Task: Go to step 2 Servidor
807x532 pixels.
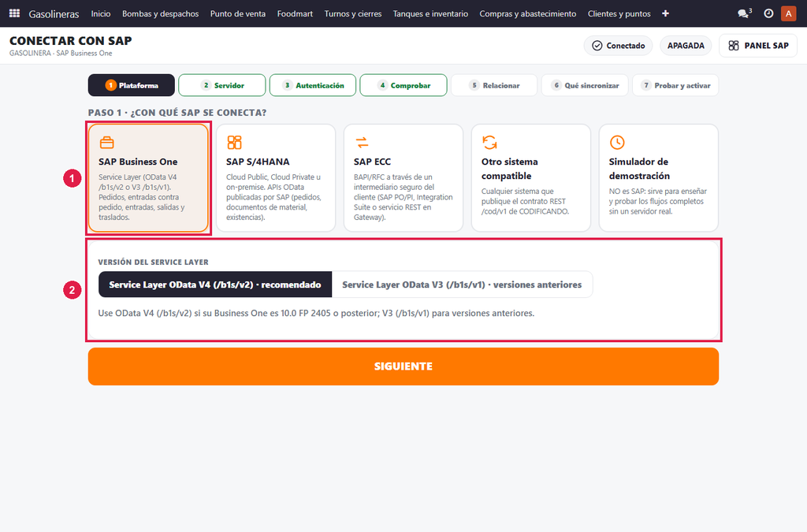Action: tap(222, 85)
